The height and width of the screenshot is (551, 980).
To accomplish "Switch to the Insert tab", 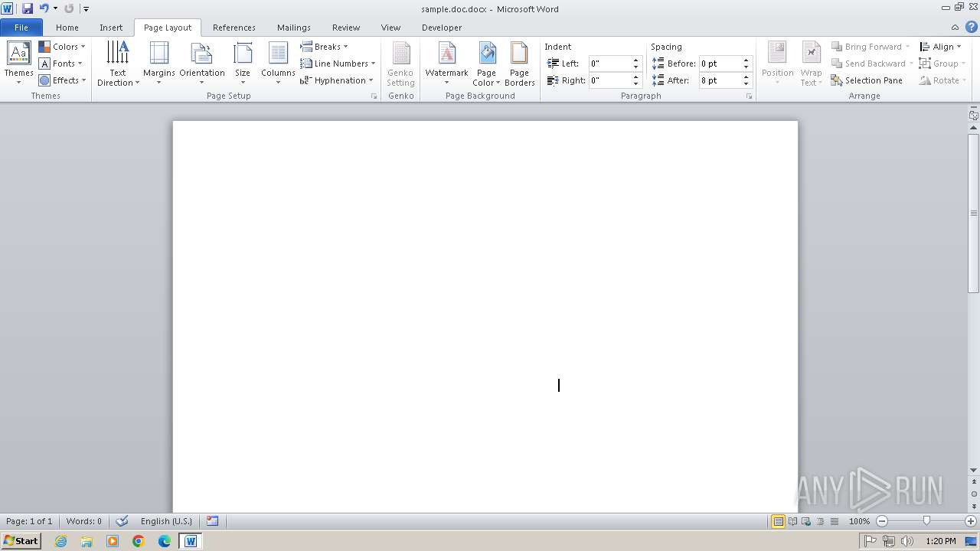I will click(x=111, y=28).
